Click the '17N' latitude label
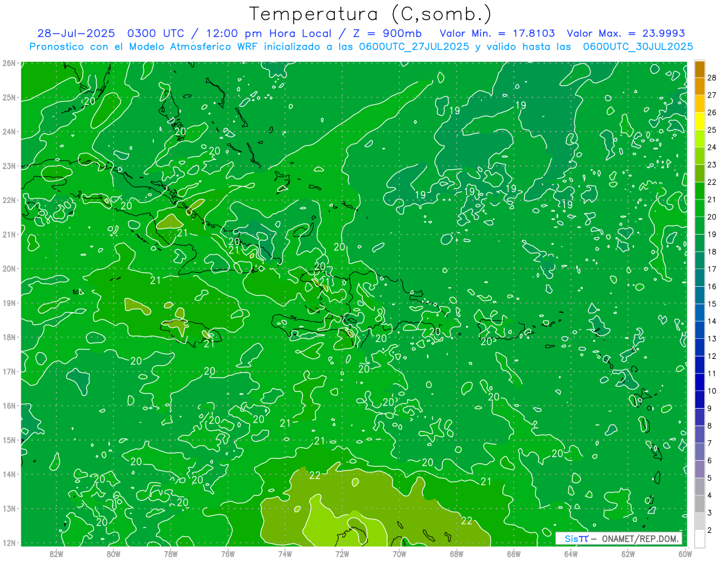The height and width of the screenshot is (562, 728). click(8, 371)
